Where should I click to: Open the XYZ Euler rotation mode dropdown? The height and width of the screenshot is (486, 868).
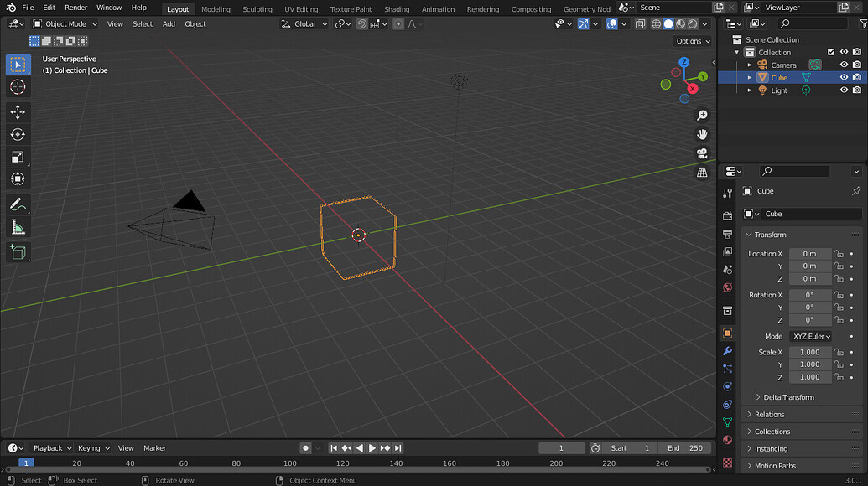click(810, 336)
